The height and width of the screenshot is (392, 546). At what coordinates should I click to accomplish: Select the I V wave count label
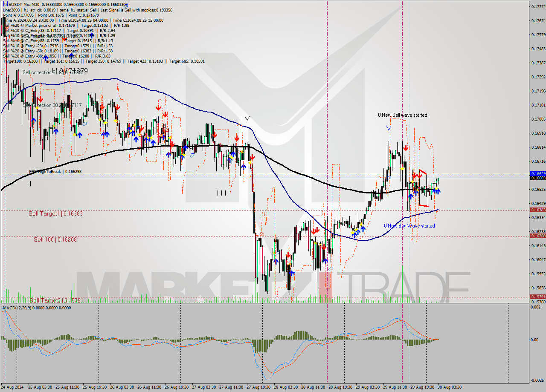[x=245, y=118]
